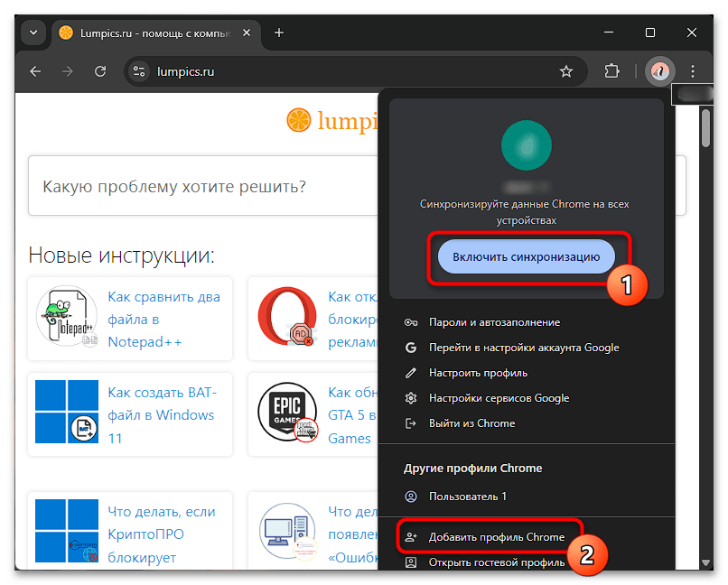Open the Extensions puzzle icon
This screenshot has width=728, height=585.
pyautogui.click(x=611, y=71)
